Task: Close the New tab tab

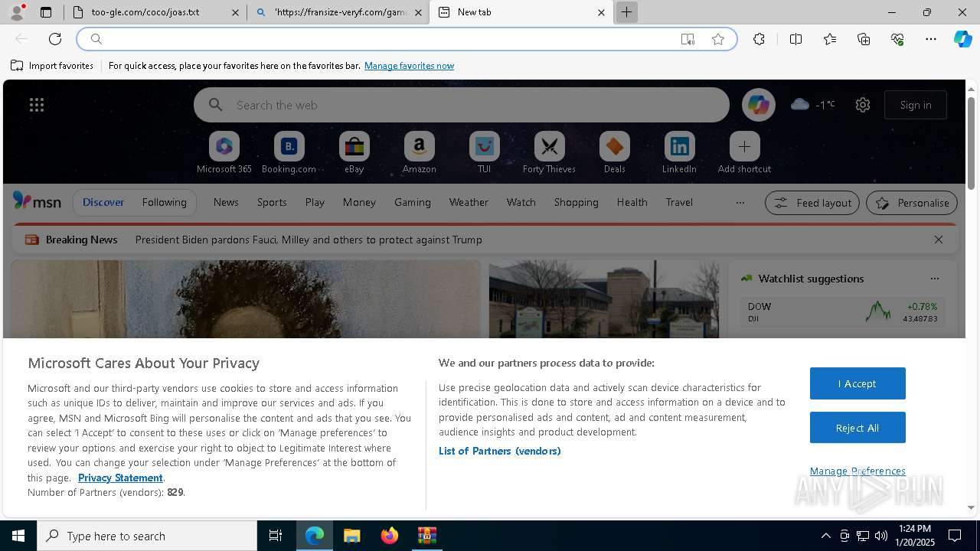Action: [x=601, y=12]
